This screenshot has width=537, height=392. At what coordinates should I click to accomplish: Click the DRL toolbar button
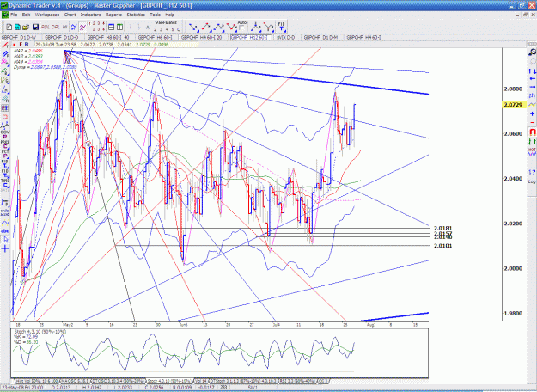56,27
